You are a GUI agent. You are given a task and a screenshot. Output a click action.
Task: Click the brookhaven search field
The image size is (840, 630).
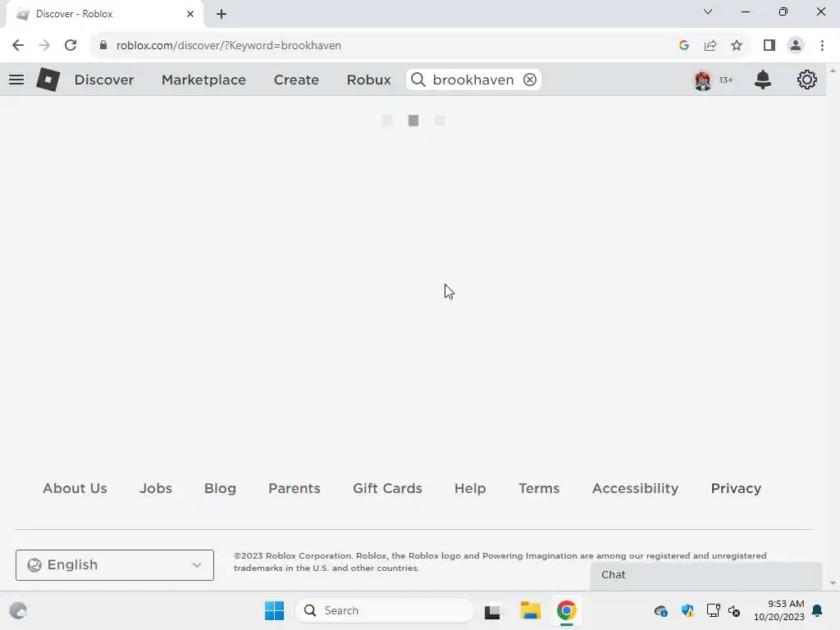473,80
